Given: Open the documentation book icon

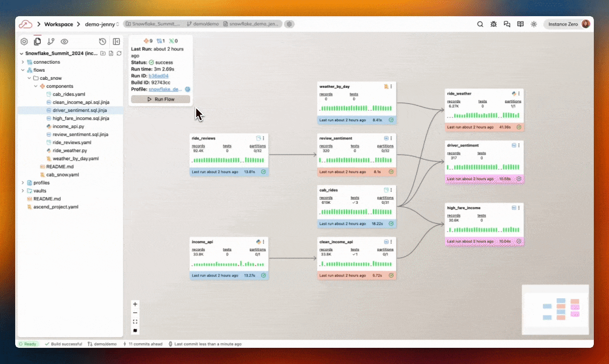Looking at the screenshot, I should click(520, 24).
